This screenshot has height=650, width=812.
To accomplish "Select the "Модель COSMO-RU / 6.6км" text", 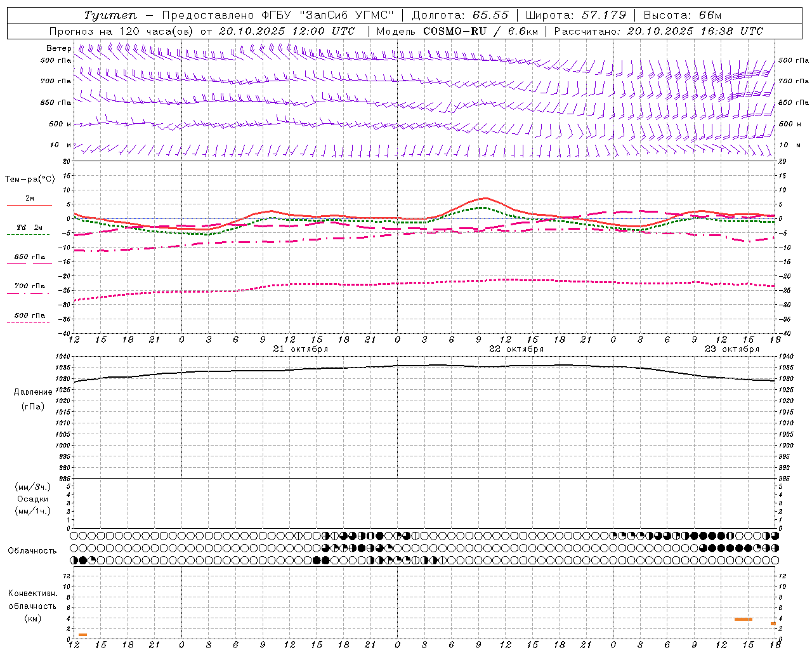I will point(457,31).
